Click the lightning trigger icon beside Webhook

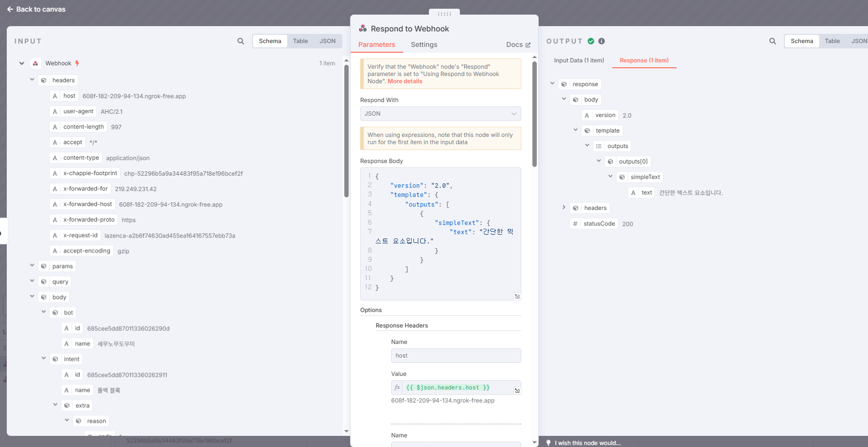click(77, 63)
